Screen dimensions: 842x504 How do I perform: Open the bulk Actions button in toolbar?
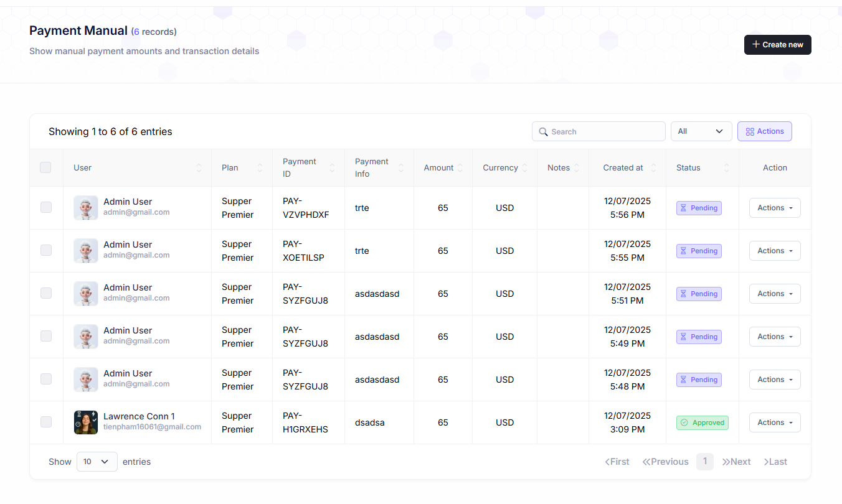[x=764, y=131]
